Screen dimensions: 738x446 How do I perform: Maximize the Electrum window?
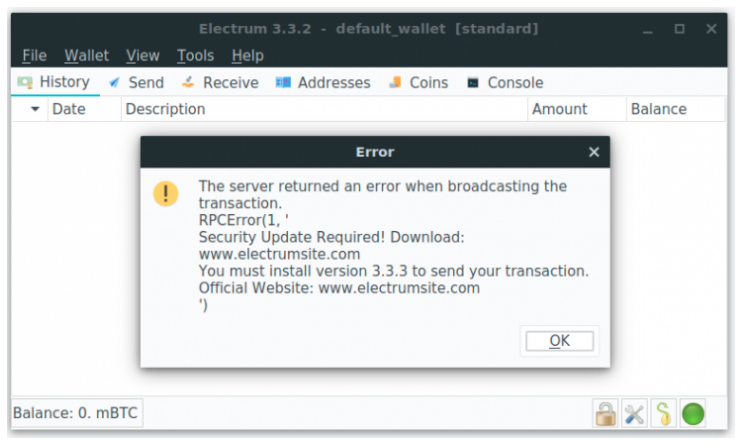pos(679,29)
